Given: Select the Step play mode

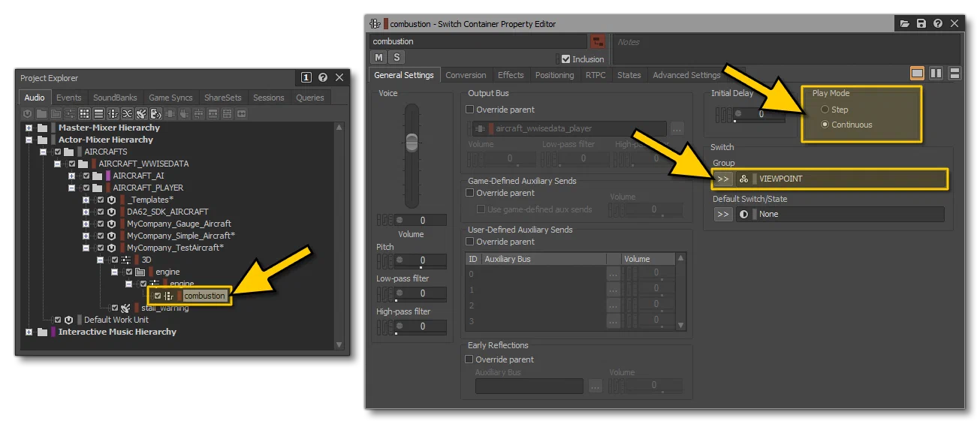Looking at the screenshot, I should [x=825, y=110].
